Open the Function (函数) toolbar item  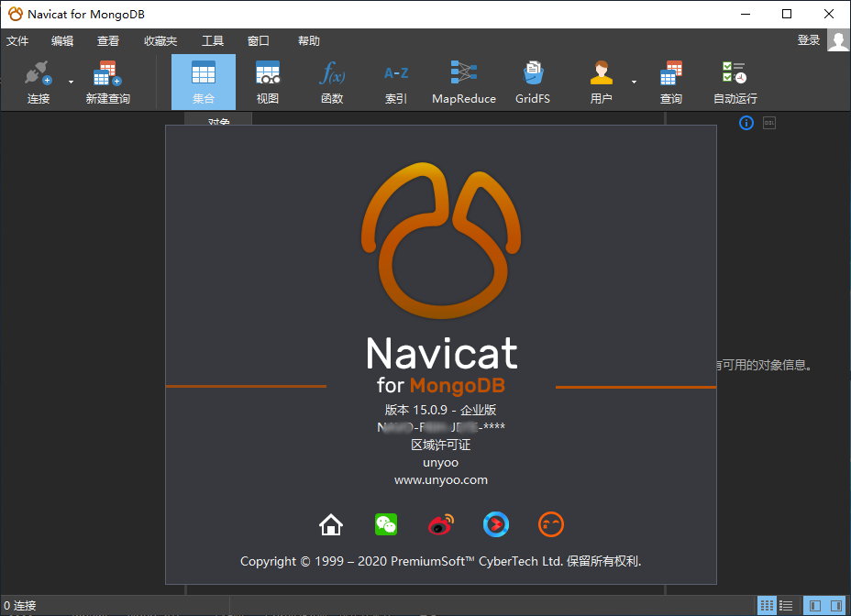tap(332, 82)
